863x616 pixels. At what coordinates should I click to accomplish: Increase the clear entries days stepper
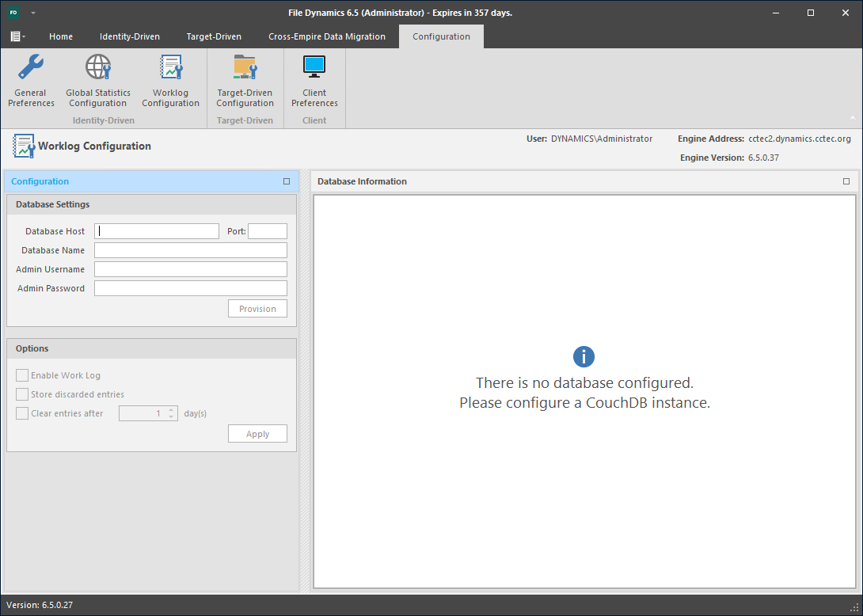pos(171,410)
